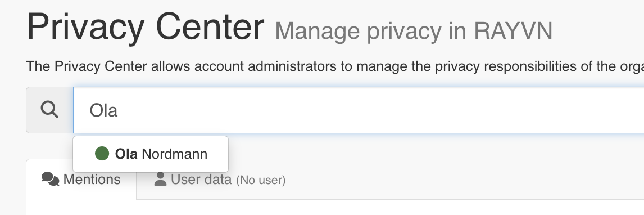Click the "Nordmann" surname in the suggestion list
644x215 pixels.
point(175,154)
